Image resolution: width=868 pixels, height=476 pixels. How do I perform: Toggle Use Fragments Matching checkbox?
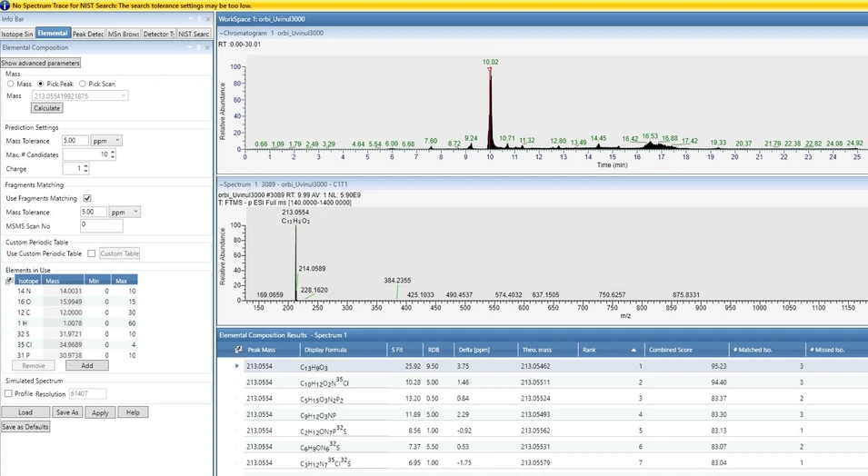87,198
